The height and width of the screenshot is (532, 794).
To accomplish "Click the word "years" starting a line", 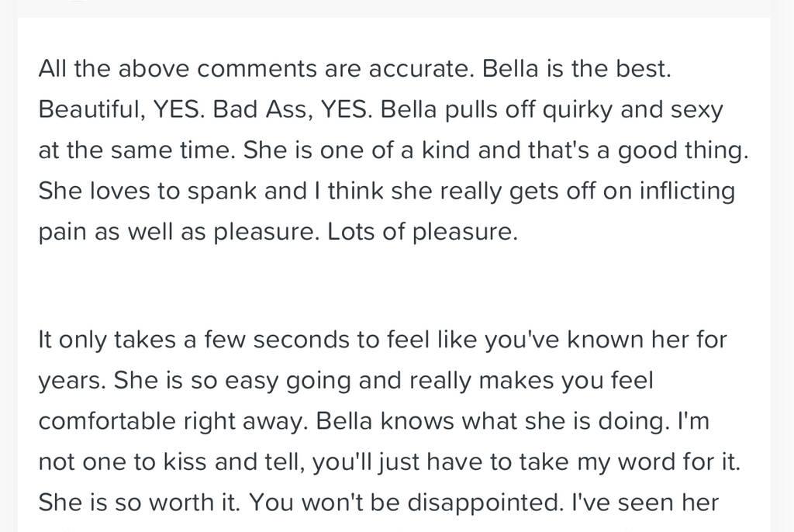I will click(71, 381).
